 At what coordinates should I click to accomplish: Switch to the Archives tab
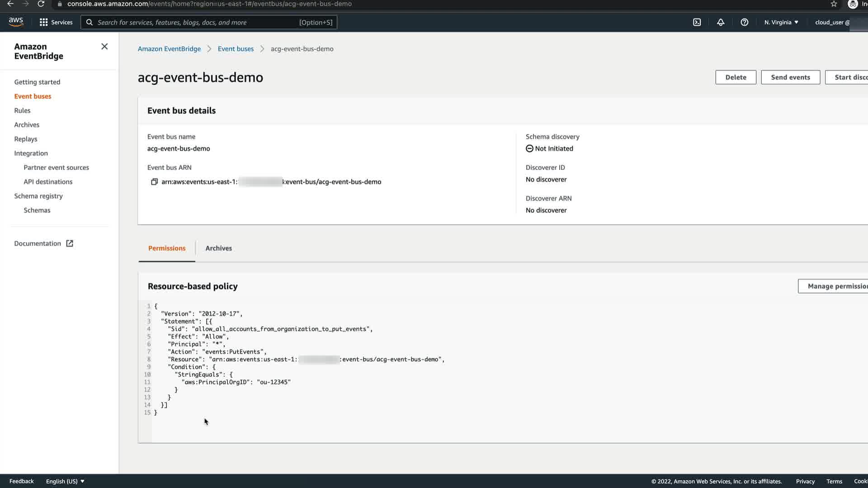pyautogui.click(x=218, y=248)
